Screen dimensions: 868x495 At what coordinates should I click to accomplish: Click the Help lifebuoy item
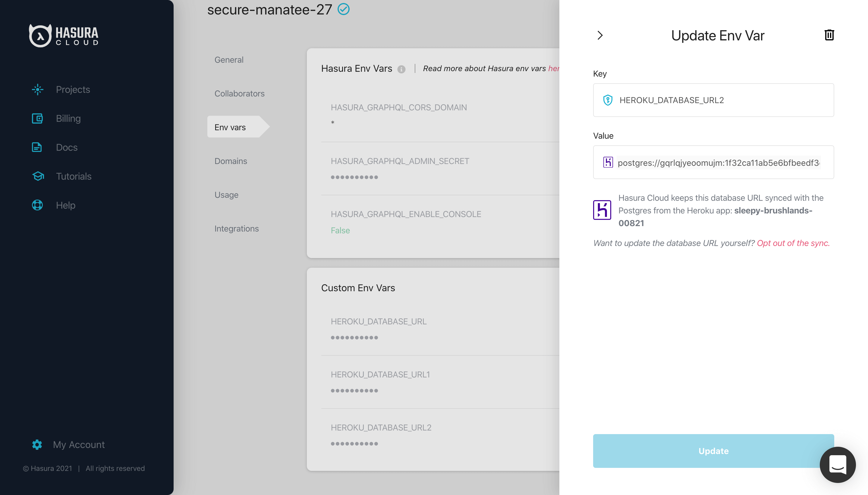(x=65, y=205)
